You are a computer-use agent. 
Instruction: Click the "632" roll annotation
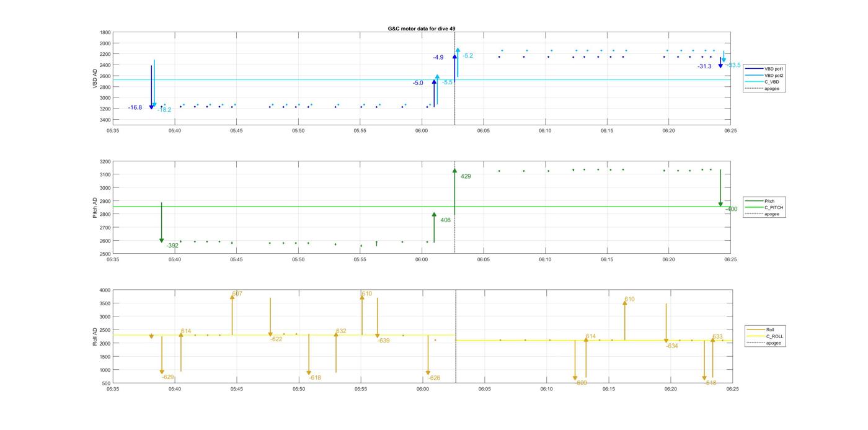(x=341, y=331)
